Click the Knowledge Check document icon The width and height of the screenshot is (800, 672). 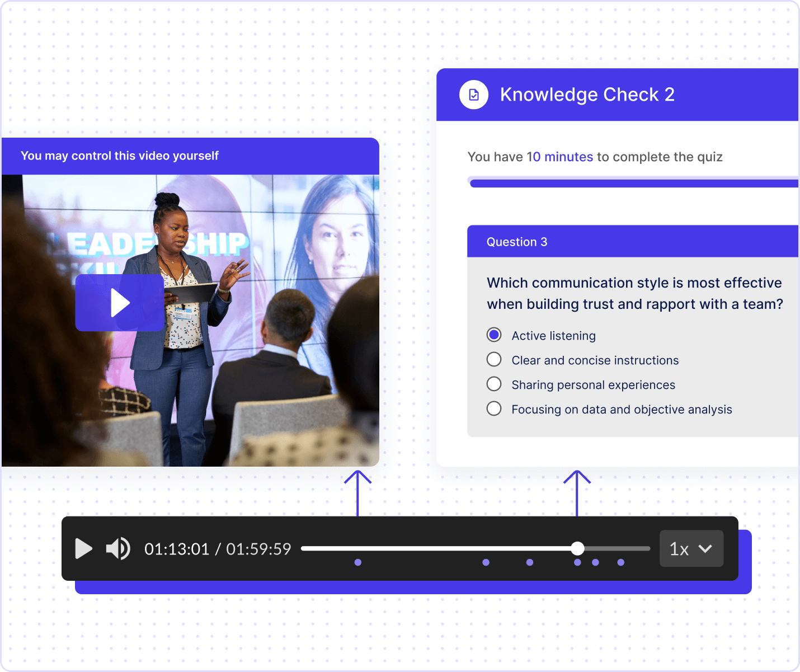click(x=474, y=95)
